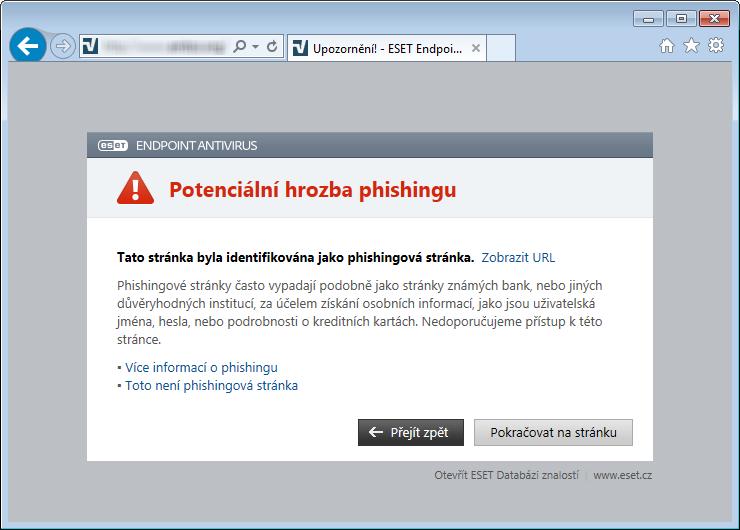Open the browser Tools gear icon
740x530 pixels.
(x=716, y=45)
